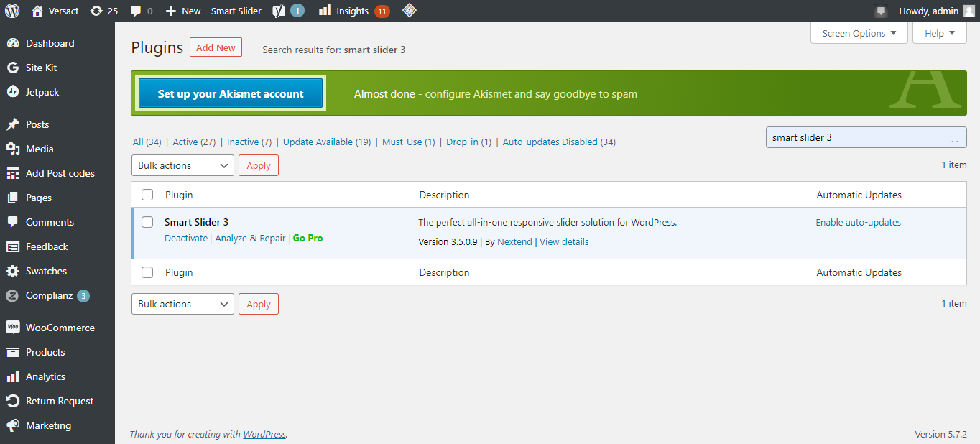Click the top Apply button
980x444 pixels.
tap(259, 165)
